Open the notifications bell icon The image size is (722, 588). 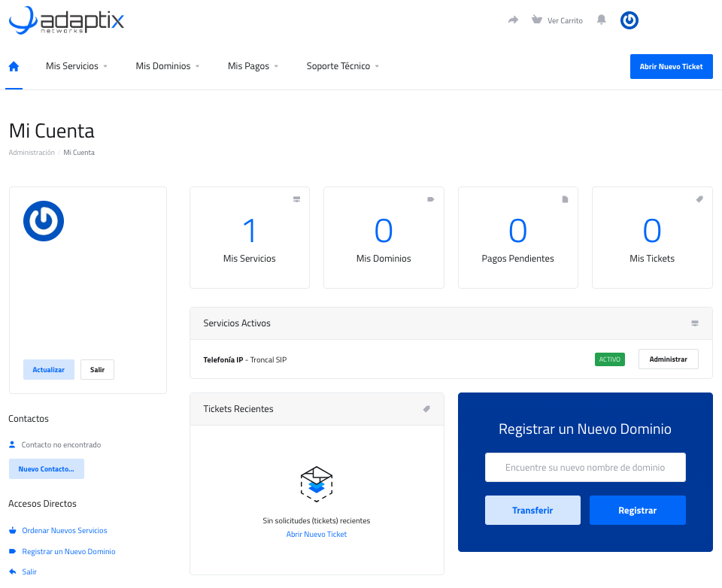[601, 20]
